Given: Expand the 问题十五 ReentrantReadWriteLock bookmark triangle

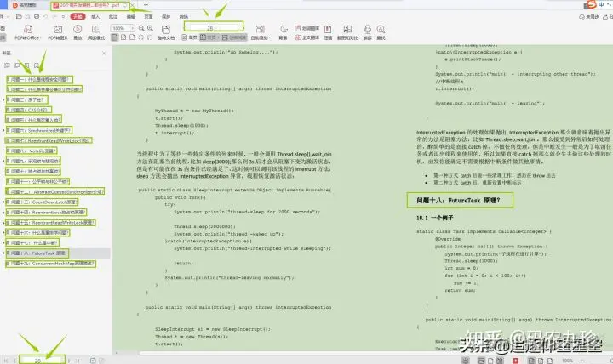Looking at the screenshot, I should pos(3,223).
